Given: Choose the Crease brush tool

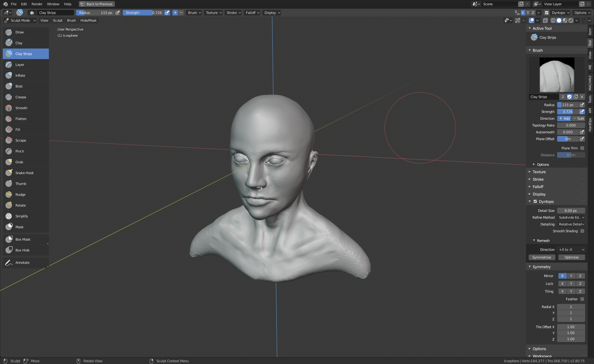Looking at the screenshot, I should click(21, 97).
